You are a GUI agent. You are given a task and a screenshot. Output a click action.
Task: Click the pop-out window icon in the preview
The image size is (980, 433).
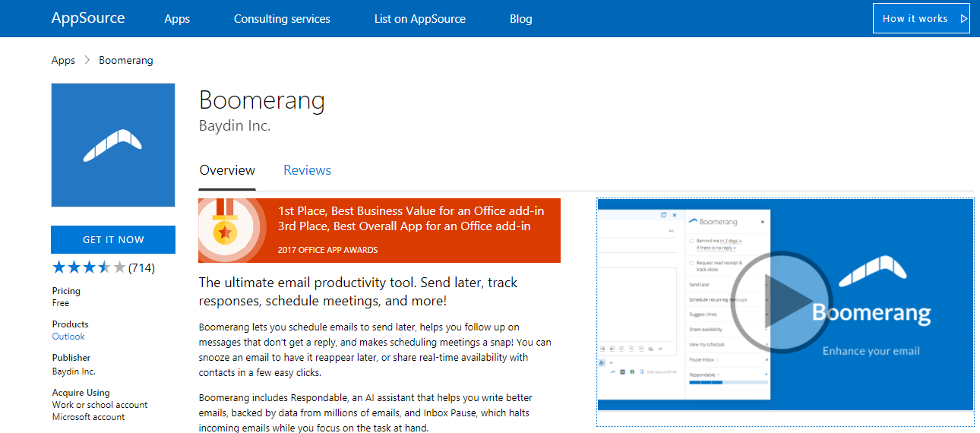(x=664, y=215)
